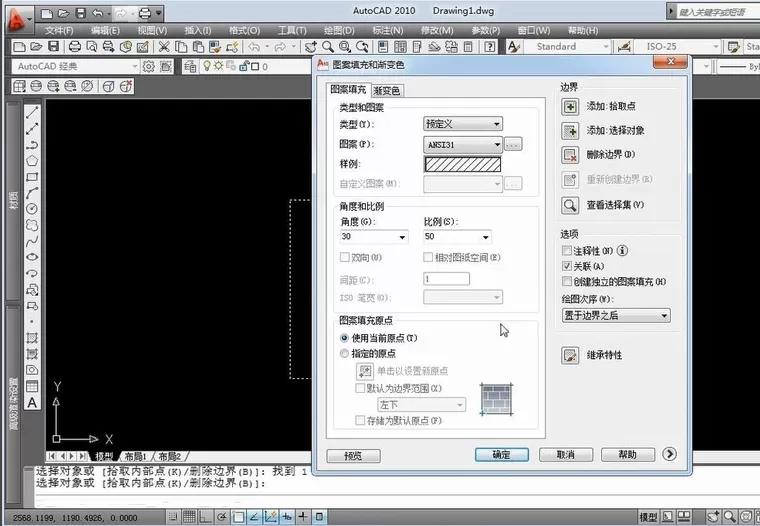Select 使用当前原点 radio button

[344, 338]
